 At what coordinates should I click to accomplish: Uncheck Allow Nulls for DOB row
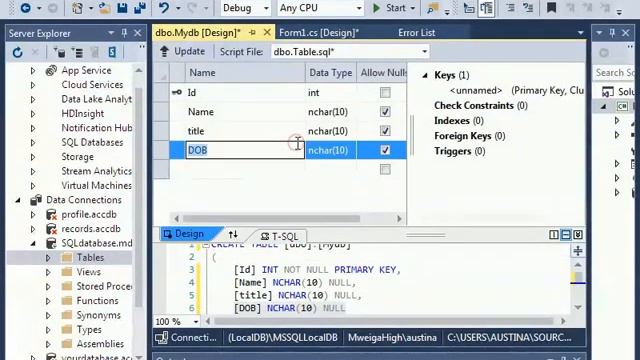tap(385, 150)
